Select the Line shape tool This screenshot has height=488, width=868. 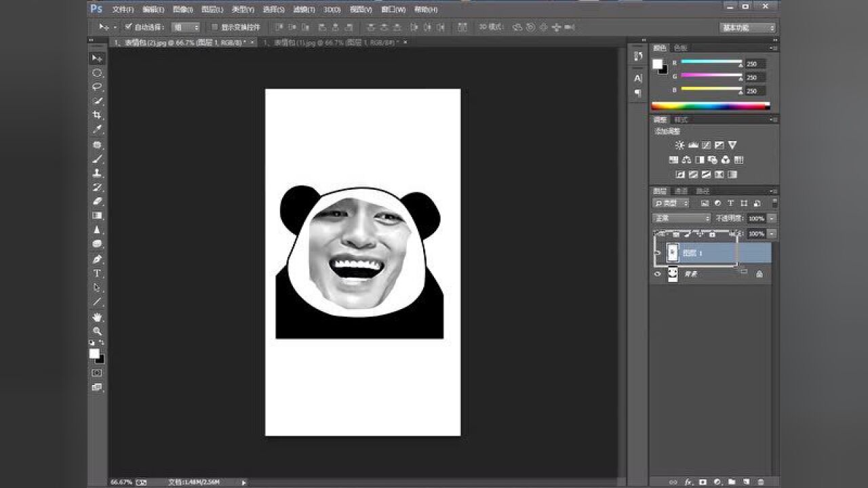tap(97, 302)
